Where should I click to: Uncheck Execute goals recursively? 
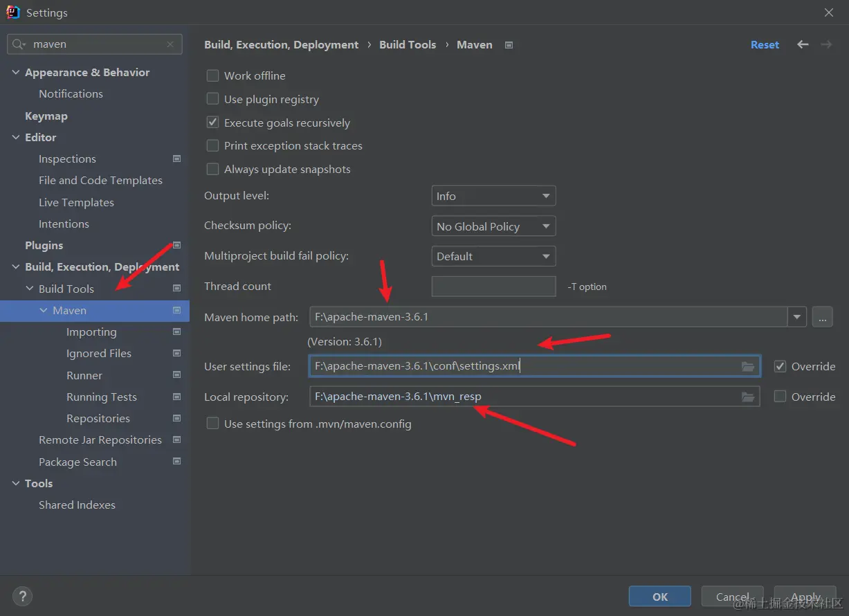pyautogui.click(x=213, y=123)
